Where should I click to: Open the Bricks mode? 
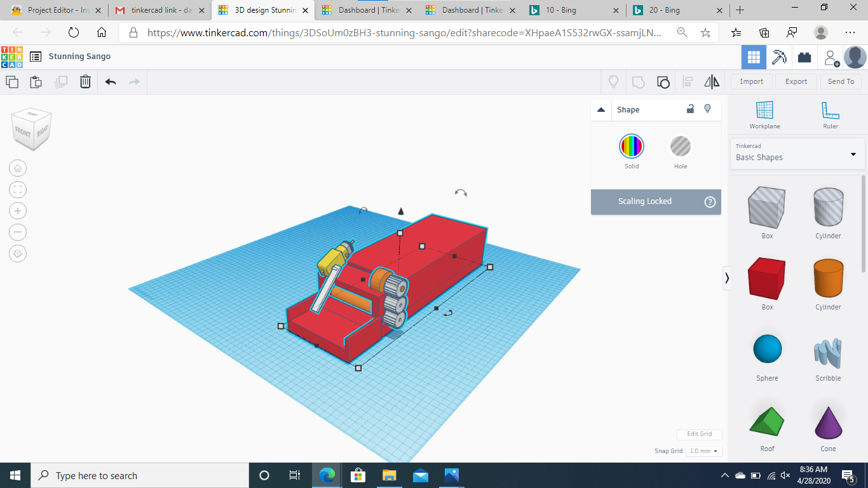point(804,57)
